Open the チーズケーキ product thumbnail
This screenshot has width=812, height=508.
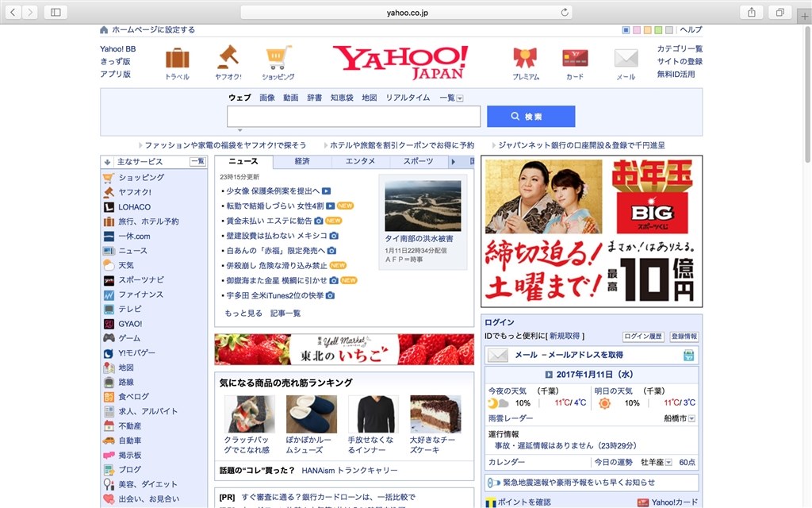tap(435, 414)
